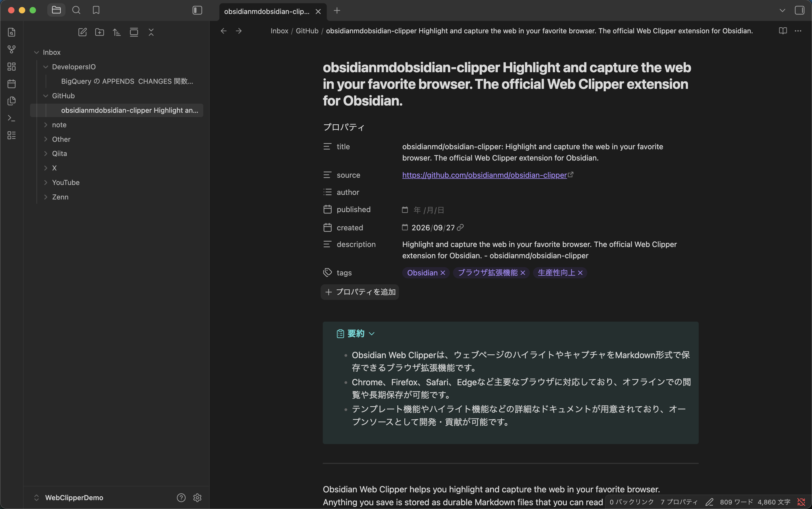
Task: Open the note's more options menu
Action: [798, 31]
